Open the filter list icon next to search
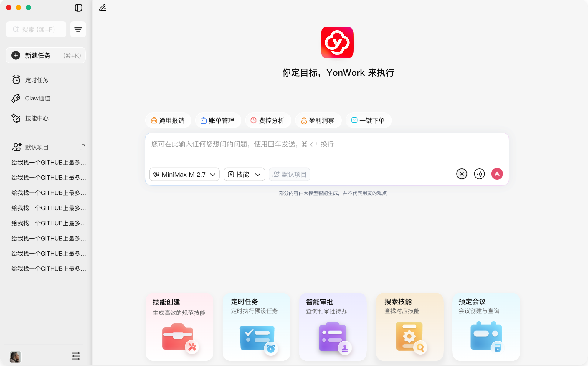588x366 pixels. (x=78, y=29)
